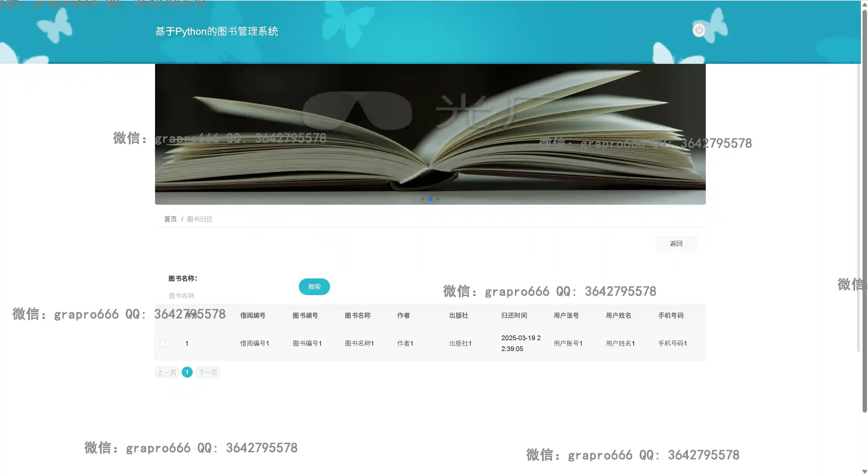The width and height of the screenshot is (868, 475).
Task: Tick the checkbox for row 1
Action: click(x=163, y=343)
